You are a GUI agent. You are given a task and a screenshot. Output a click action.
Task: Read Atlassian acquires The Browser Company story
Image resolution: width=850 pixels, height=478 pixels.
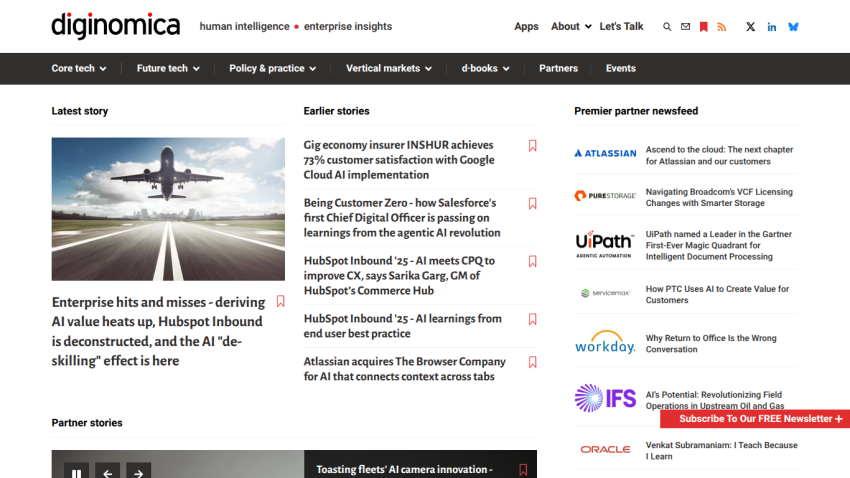[404, 369]
